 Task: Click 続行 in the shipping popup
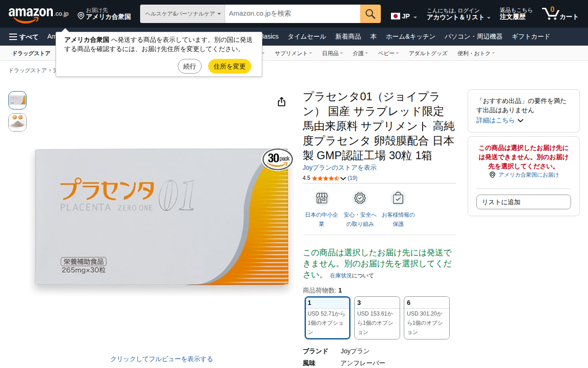[x=190, y=66]
